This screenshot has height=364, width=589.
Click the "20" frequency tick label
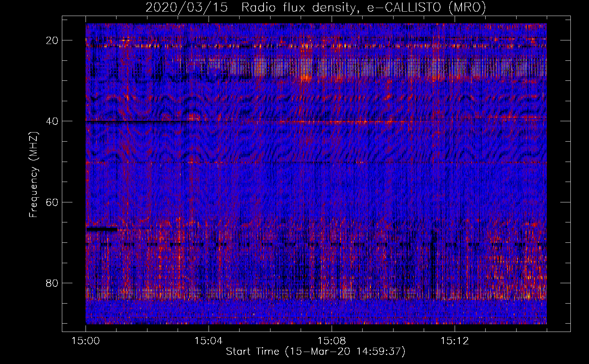tap(52, 40)
